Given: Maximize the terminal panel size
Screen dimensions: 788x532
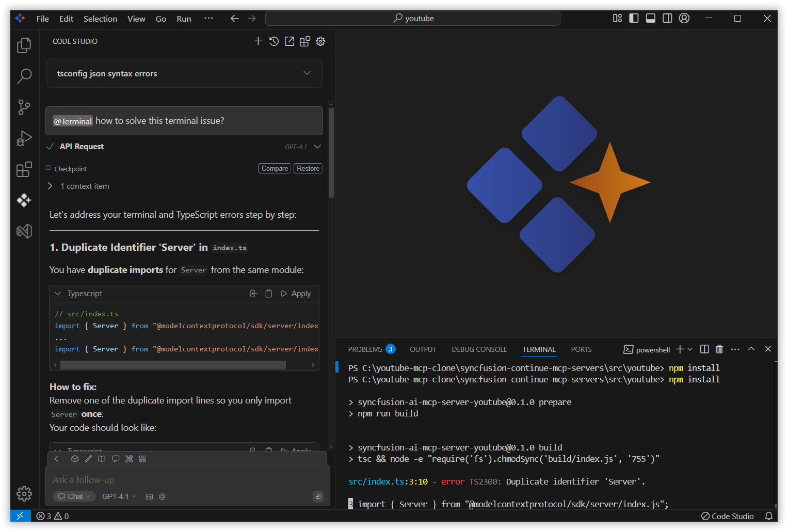Looking at the screenshot, I should pos(751,349).
